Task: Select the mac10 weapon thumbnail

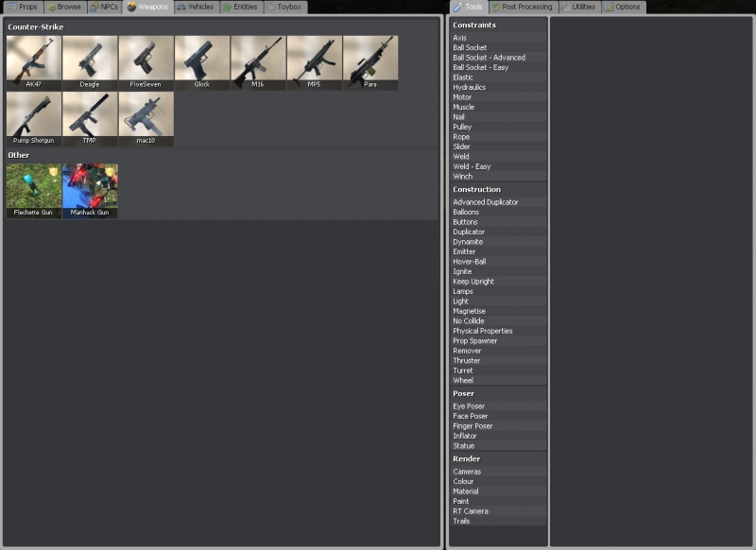Action: 146,117
